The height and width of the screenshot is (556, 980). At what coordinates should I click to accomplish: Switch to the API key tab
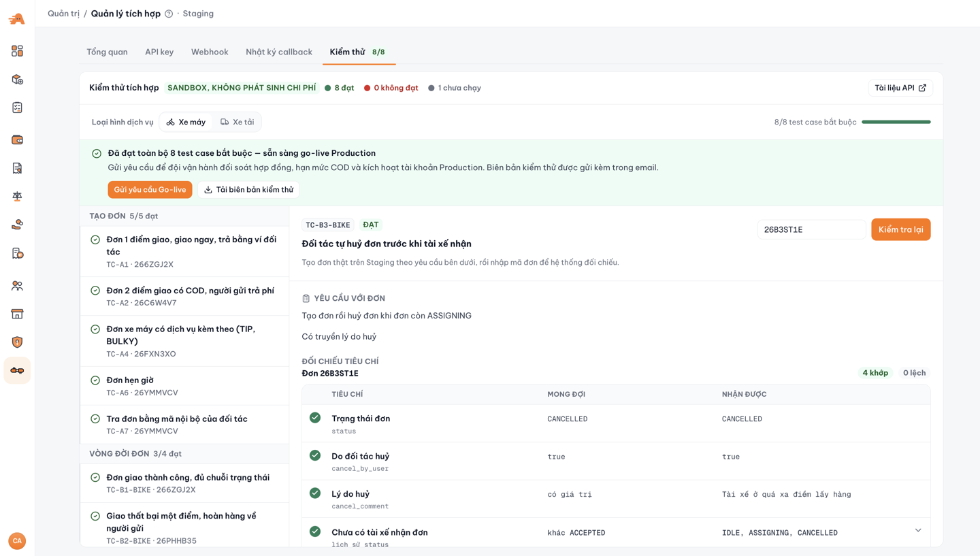click(x=159, y=52)
